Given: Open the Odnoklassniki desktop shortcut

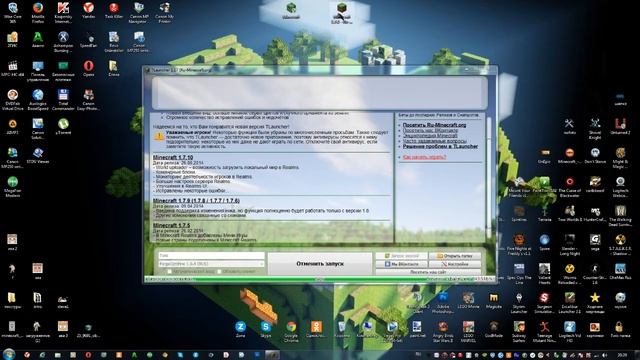Looking at the screenshot, I should (x=316, y=329).
